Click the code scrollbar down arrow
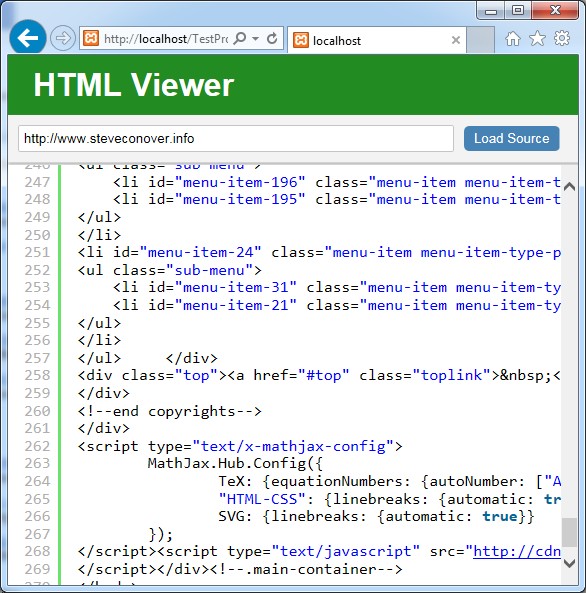The height and width of the screenshot is (593, 586). tap(569, 564)
